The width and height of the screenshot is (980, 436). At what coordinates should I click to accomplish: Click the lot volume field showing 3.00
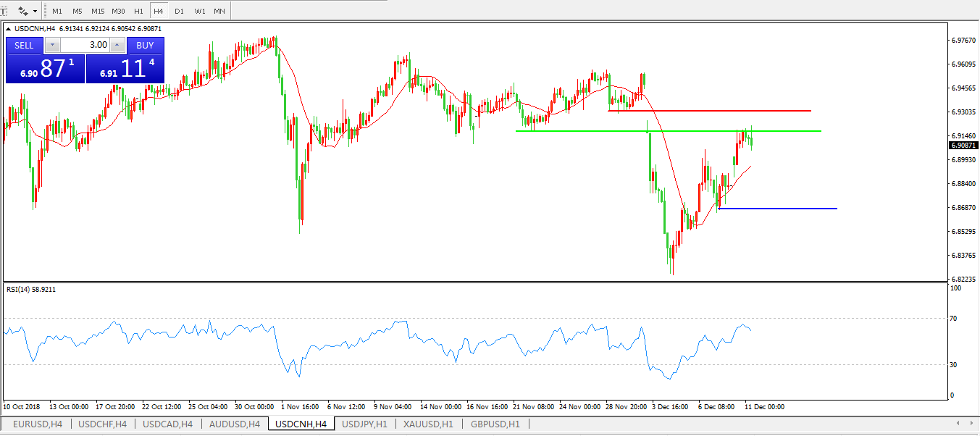click(x=85, y=45)
